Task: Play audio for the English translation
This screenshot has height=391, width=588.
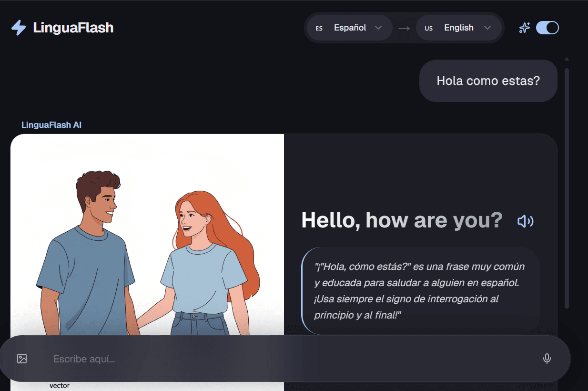Action: 525,221
